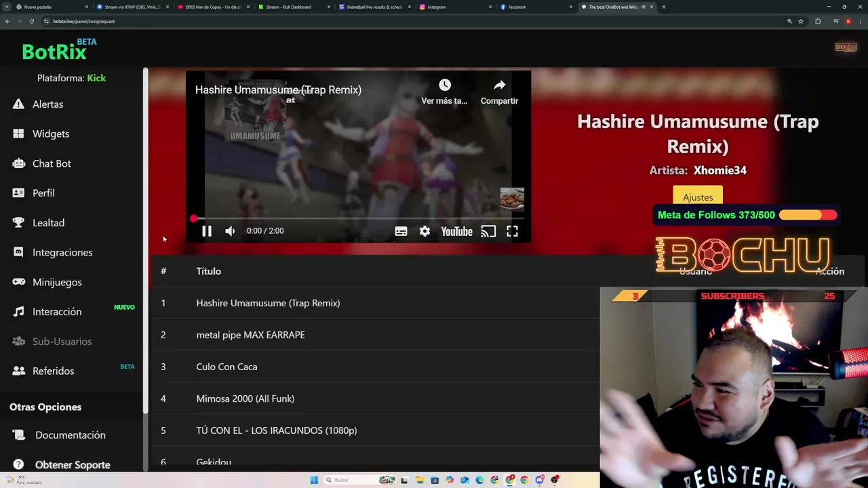
Task: Open Obtener Soporte help item
Action: (x=73, y=465)
